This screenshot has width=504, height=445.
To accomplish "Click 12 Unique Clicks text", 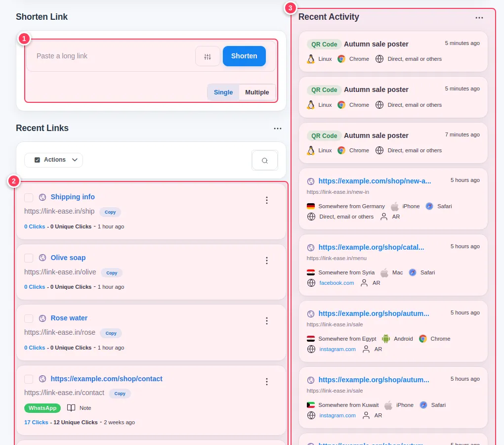I will 76,422.
